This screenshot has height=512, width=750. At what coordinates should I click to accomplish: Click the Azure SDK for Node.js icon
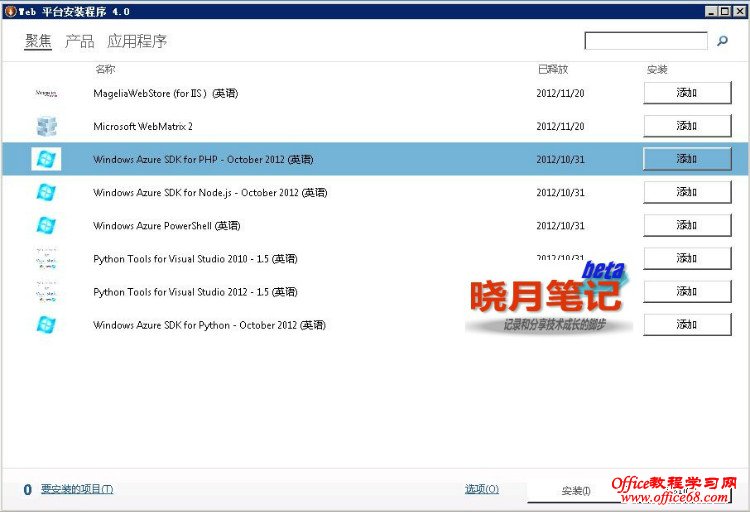[x=46, y=192]
